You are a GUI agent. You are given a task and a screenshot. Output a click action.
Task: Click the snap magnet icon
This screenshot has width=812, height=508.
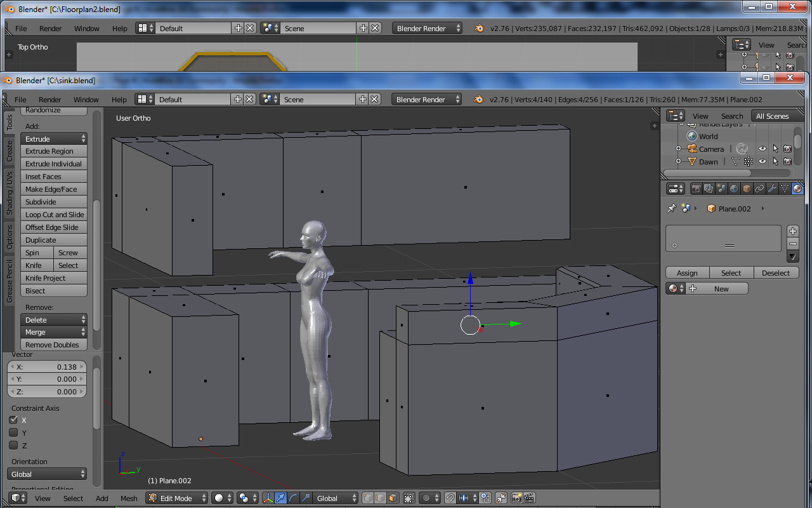click(x=450, y=498)
